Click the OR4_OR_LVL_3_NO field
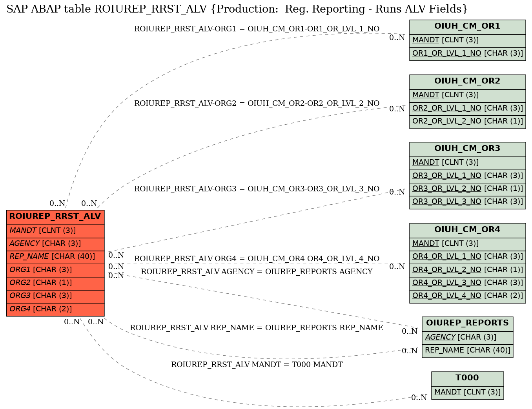Image resolution: width=532 pixels, height=409 pixels. [x=467, y=283]
